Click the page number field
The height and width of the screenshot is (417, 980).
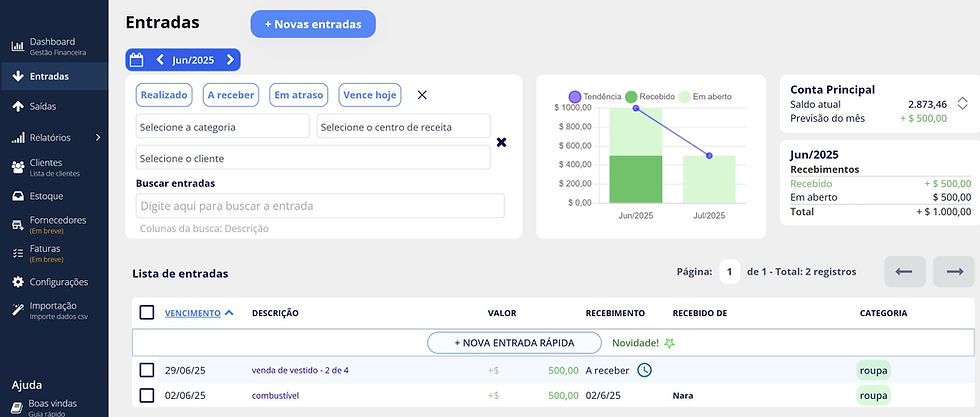click(729, 272)
